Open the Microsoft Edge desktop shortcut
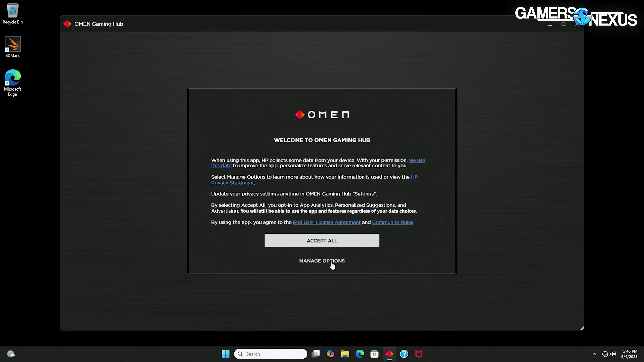The image size is (644, 362). (x=13, y=83)
